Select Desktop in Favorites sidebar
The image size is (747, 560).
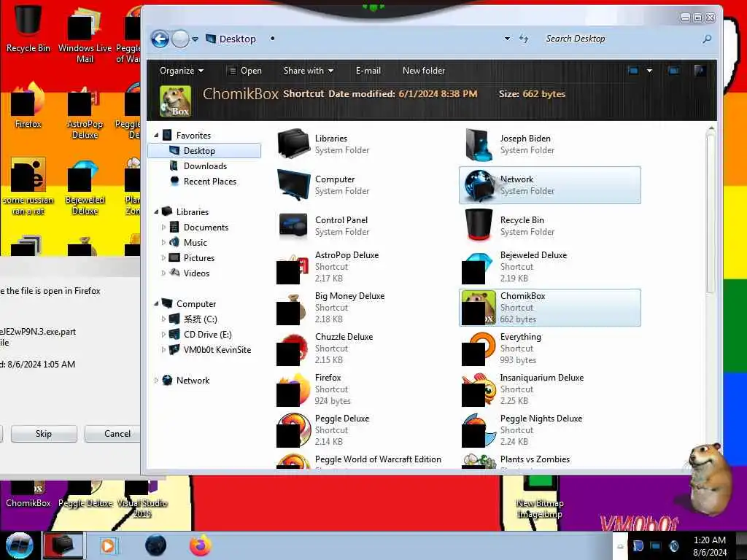coord(204,150)
